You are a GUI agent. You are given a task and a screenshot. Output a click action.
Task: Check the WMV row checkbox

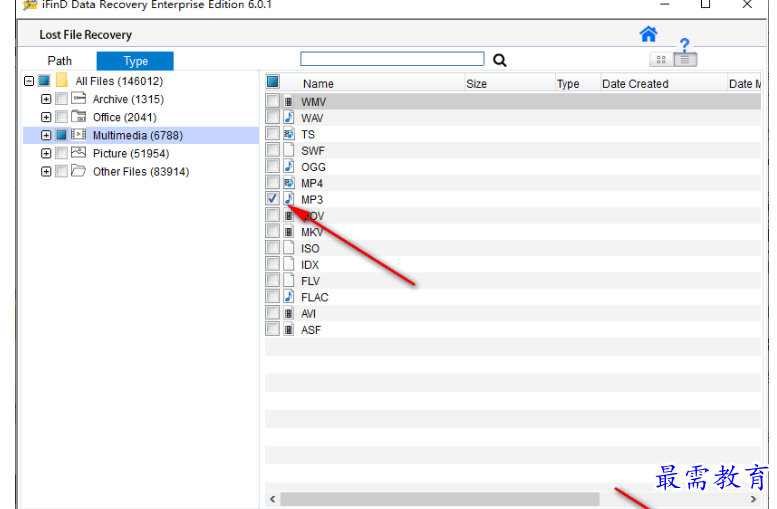[273, 101]
